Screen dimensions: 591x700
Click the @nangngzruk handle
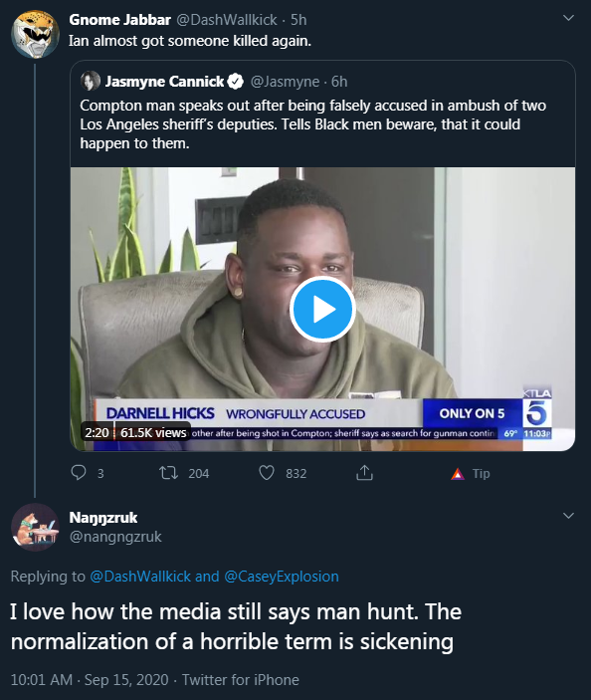point(115,536)
